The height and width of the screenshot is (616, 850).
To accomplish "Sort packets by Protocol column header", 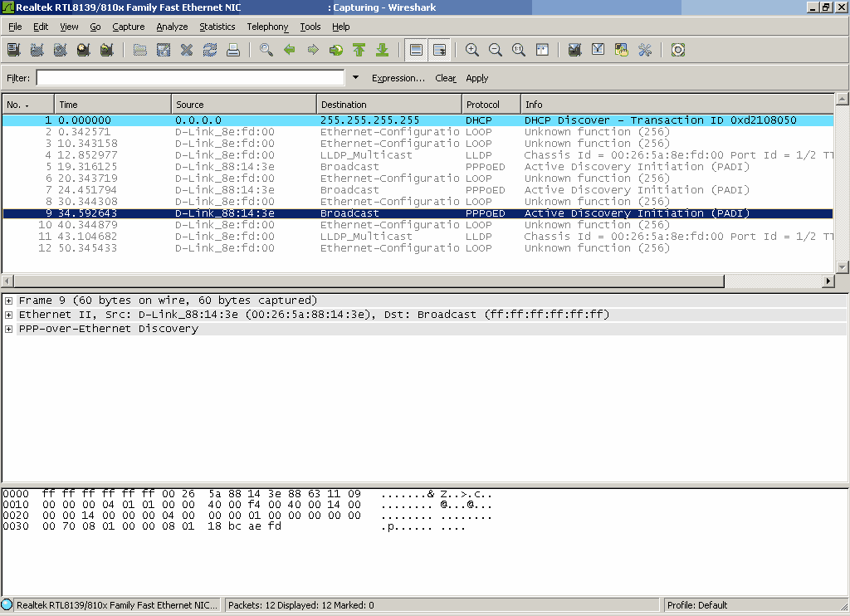I will coord(491,104).
